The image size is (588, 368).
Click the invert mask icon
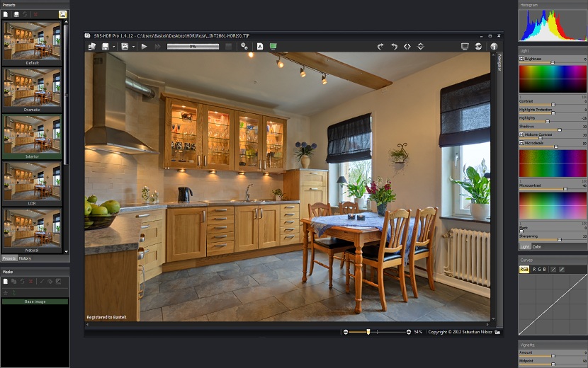click(x=59, y=282)
